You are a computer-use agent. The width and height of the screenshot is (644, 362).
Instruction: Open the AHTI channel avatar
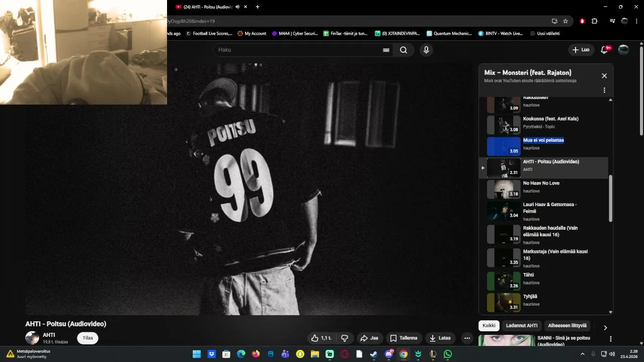(x=32, y=338)
